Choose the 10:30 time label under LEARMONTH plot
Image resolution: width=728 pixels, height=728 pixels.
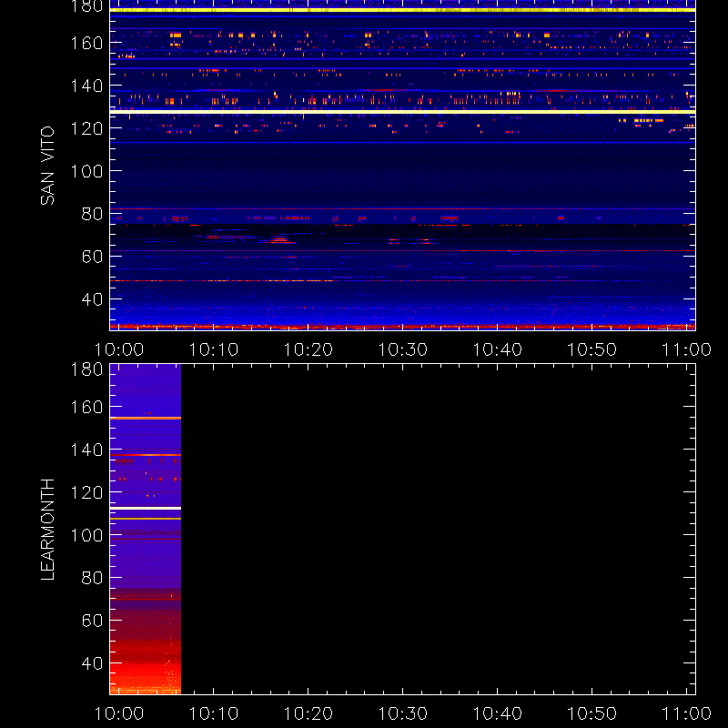(x=403, y=713)
